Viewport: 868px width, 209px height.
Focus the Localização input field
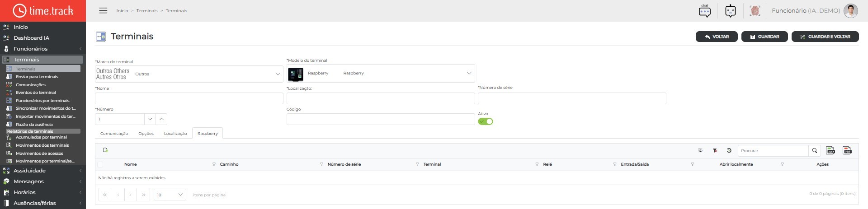tap(381, 98)
